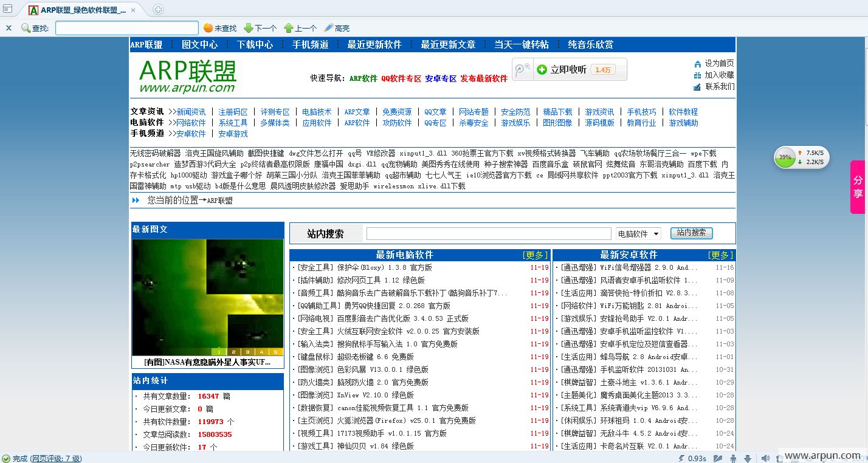Click the 0.93s load speed lightning icon
Image resolution: width=868 pixels, height=463 pixels.
682,458
